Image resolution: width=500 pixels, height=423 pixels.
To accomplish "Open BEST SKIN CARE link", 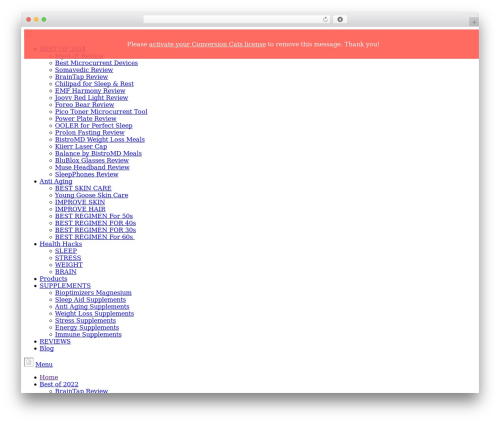I will (83, 188).
